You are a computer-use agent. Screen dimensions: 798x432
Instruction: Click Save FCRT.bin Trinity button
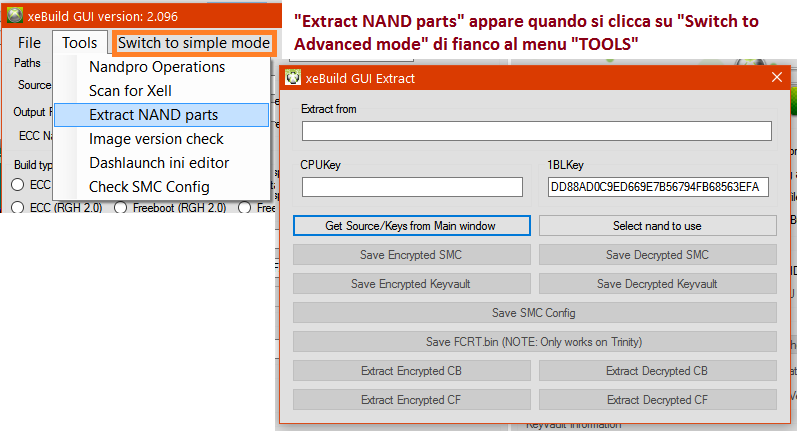click(534, 341)
